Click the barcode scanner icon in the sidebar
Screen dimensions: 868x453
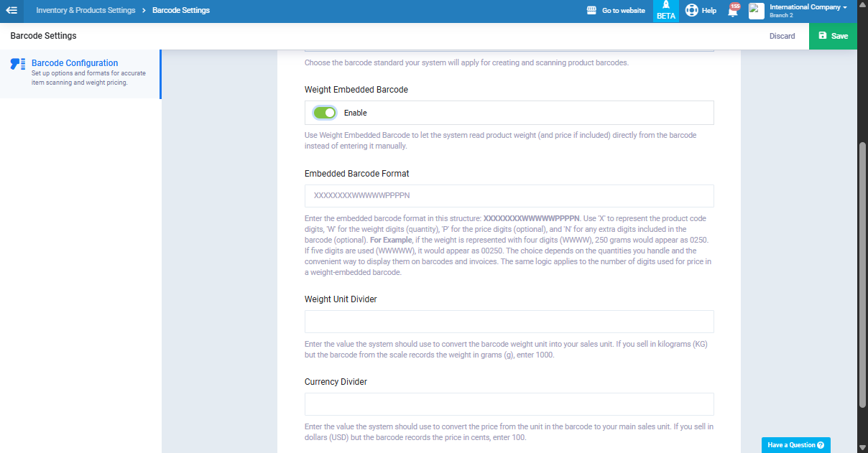click(x=18, y=64)
